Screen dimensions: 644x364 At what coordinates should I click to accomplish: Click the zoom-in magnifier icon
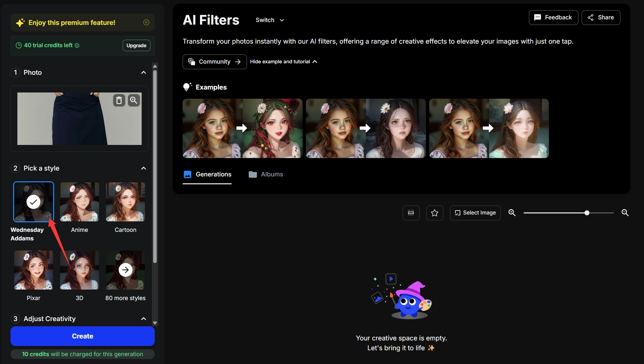click(512, 213)
